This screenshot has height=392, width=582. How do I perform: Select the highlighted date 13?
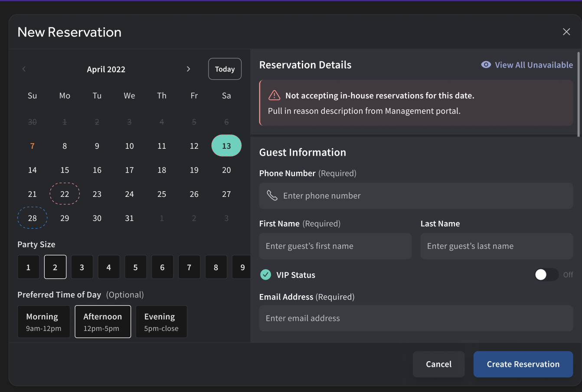pyautogui.click(x=226, y=146)
